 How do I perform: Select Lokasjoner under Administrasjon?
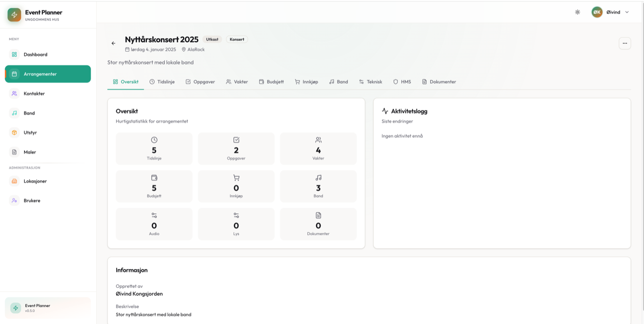coord(36,181)
